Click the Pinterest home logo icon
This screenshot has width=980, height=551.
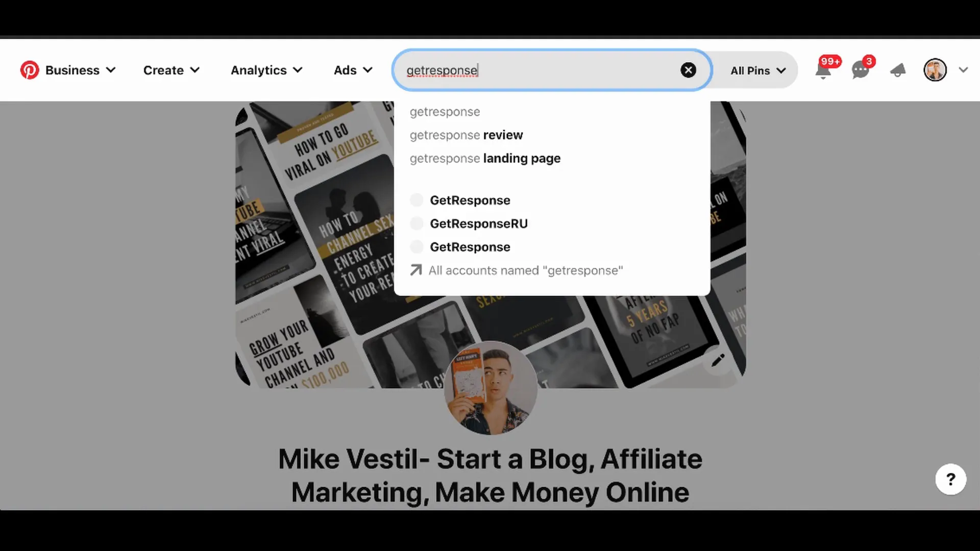tap(30, 70)
